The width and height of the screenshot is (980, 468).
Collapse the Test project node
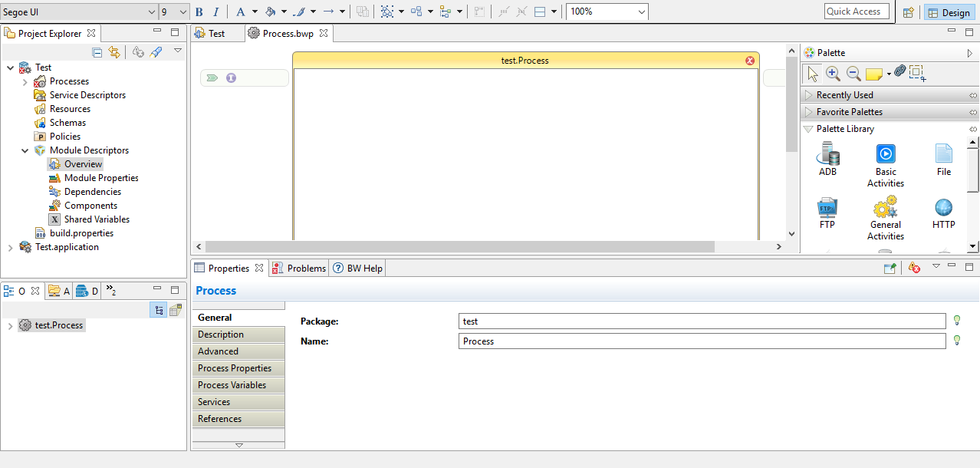click(x=10, y=68)
